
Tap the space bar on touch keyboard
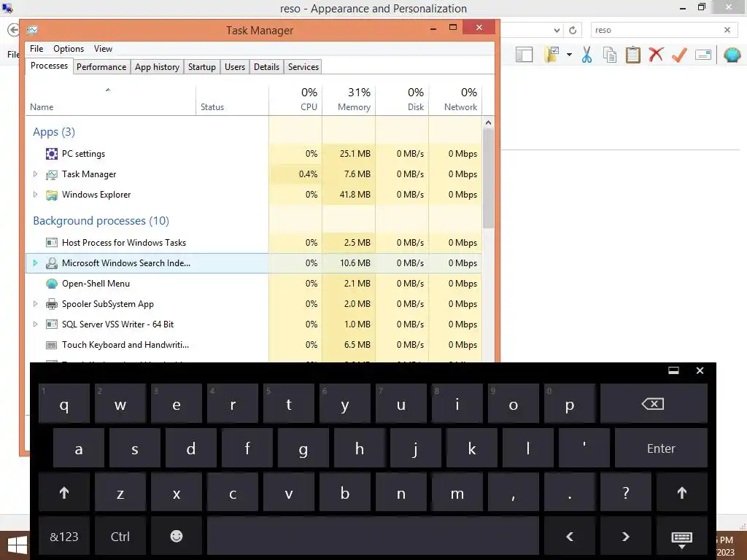pyautogui.click(x=373, y=536)
